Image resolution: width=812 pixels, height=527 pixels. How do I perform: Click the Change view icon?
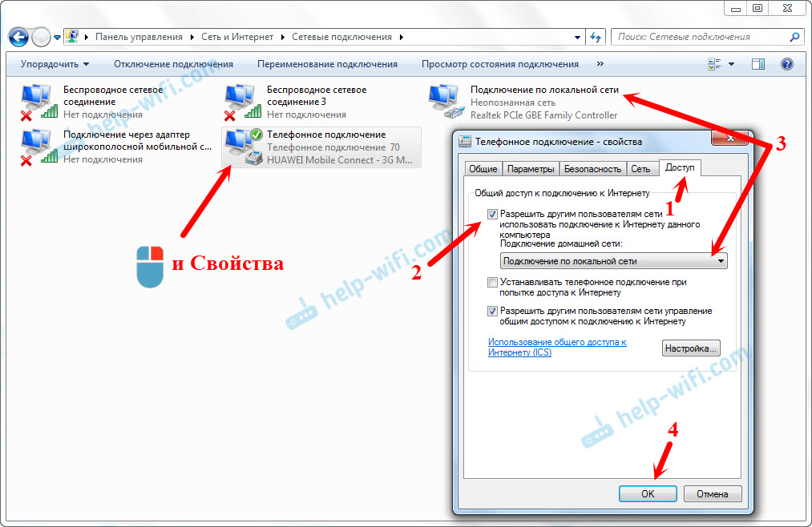pyautogui.click(x=714, y=64)
